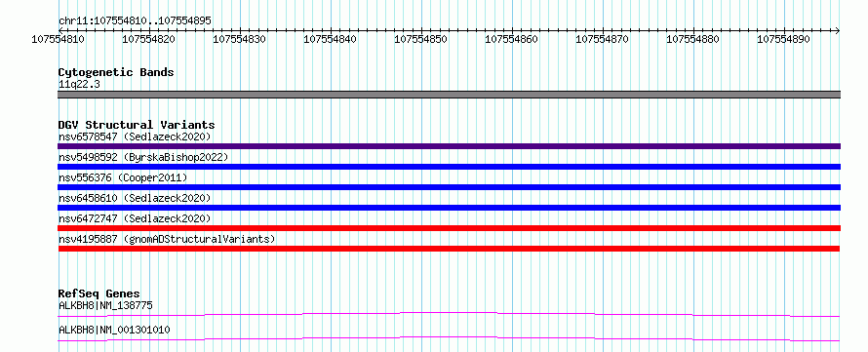Image resolution: width=868 pixels, height=352 pixels.
Task: Click ruler coordinate 107554880
Action: 693,39
